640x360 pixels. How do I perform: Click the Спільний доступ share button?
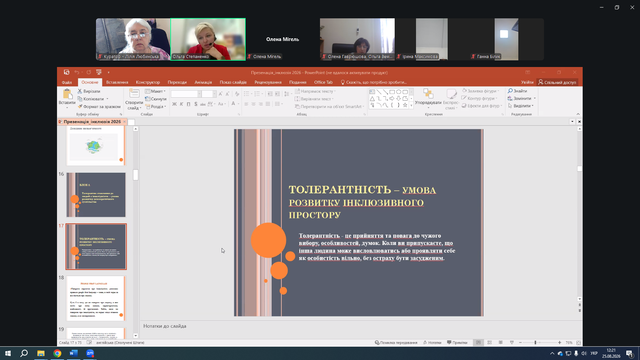pyautogui.click(x=557, y=82)
